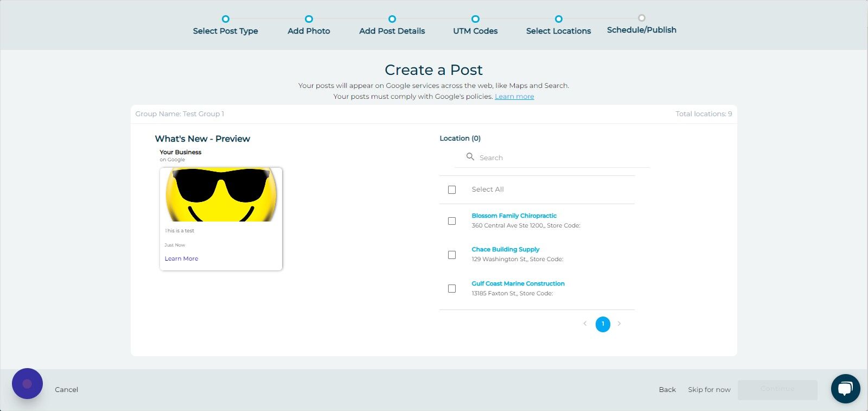Click the purple round help widget

tap(27, 384)
